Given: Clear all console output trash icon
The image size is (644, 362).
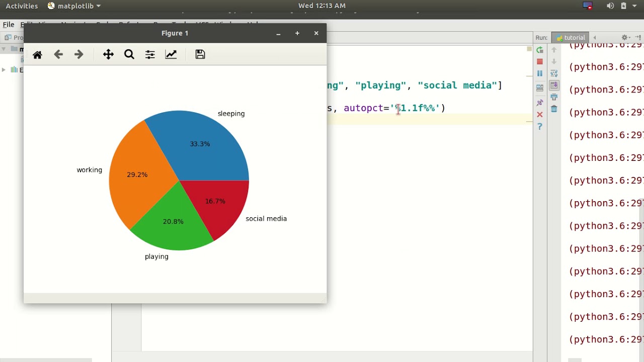Looking at the screenshot, I should pos(554,109).
